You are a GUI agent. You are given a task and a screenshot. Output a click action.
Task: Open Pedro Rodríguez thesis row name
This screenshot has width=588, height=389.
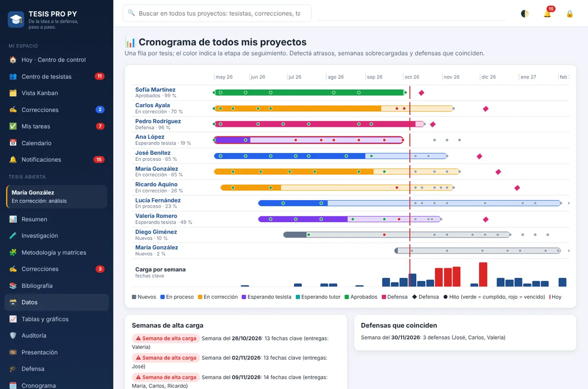coord(158,121)
